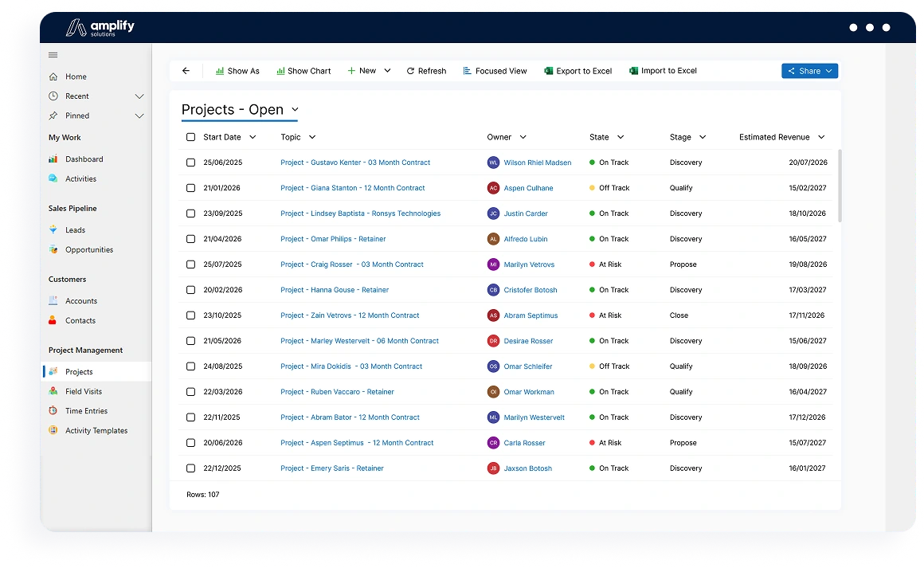Click the vertical scrollbar of the table
Screen dimensions: 924x568
(x=839, y=186)
